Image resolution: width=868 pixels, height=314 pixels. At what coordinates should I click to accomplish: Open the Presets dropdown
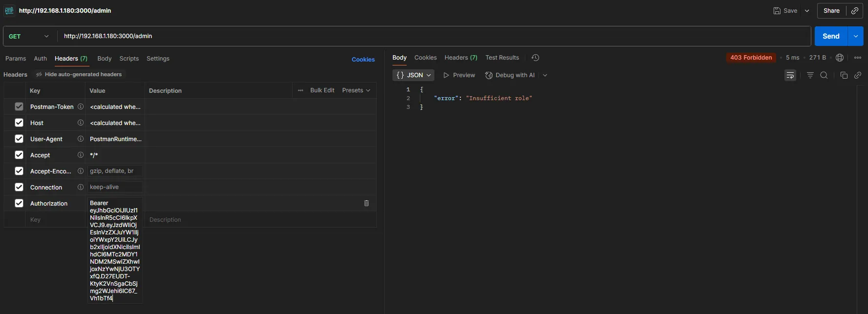pos(356,90)
